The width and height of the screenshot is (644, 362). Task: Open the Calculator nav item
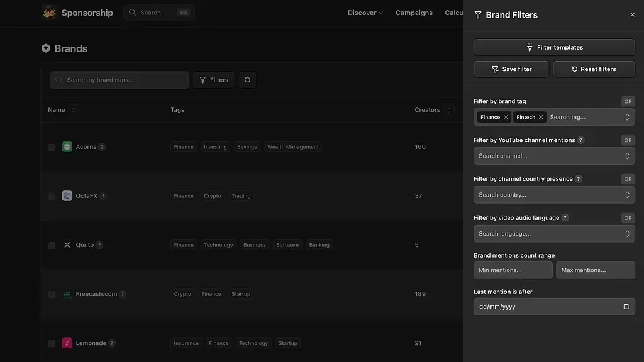point(453,13)
